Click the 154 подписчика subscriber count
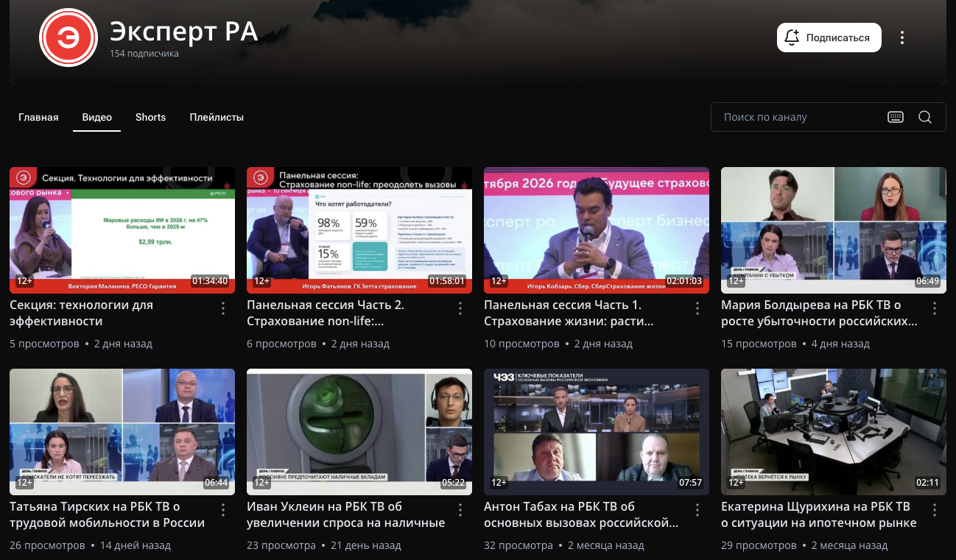Viewport: 956px width, 560px height. pos(144,54)
